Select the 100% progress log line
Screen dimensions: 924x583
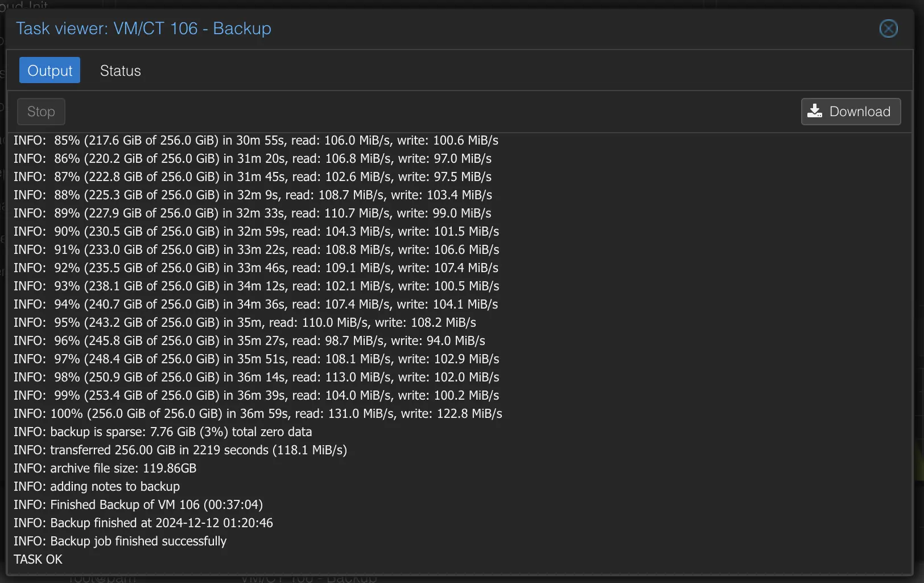click(x=258, y=413)
